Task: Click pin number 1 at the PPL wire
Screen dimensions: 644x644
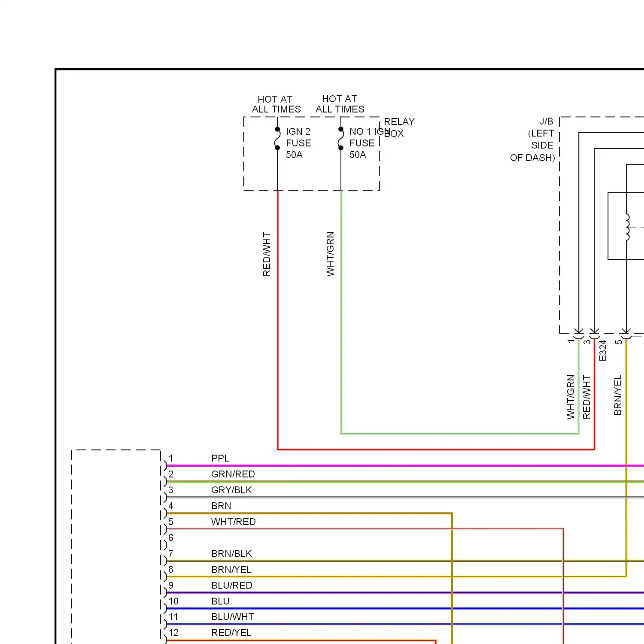Action: pos(171,458)
